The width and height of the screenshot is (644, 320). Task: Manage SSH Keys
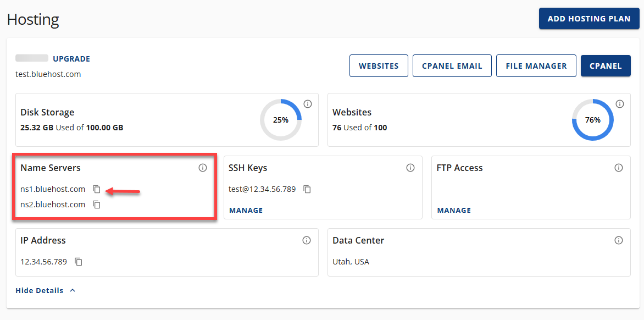(246, 210)
